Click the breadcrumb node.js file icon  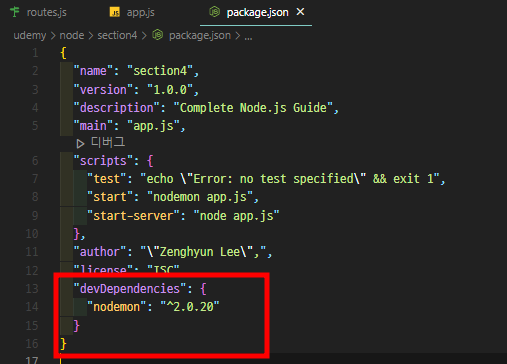point(158,35)
